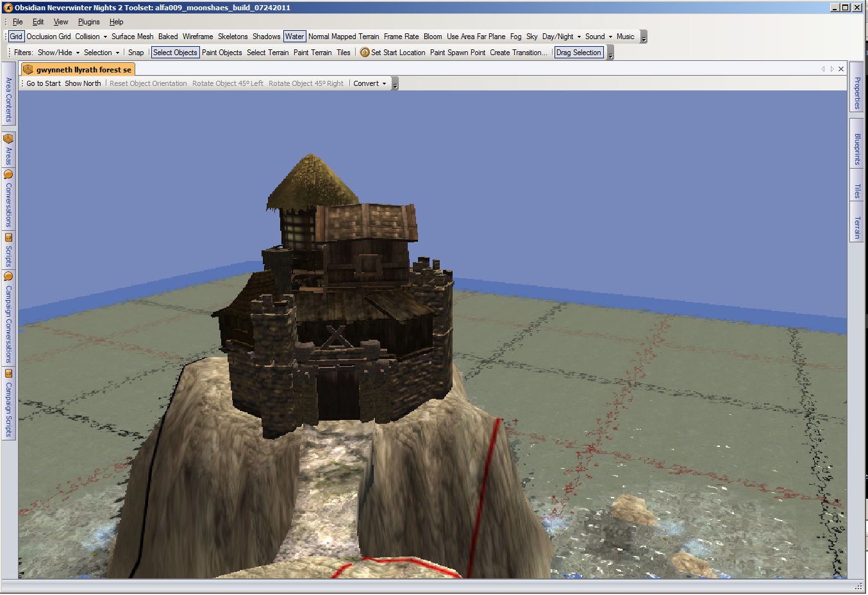Switch to Paint Terrain mode
Screen dimensions: 868x595
(x=313, y=53)
